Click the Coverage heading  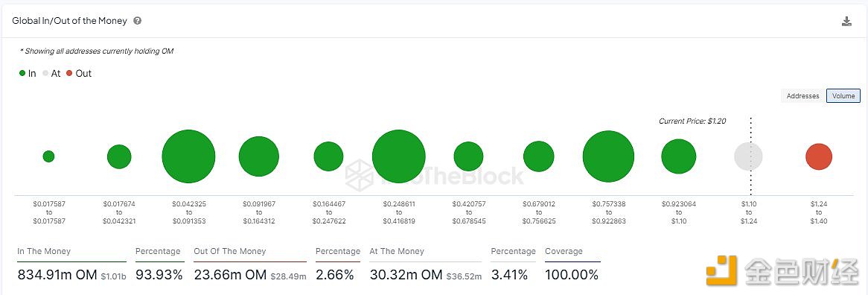tap(564, 251)
